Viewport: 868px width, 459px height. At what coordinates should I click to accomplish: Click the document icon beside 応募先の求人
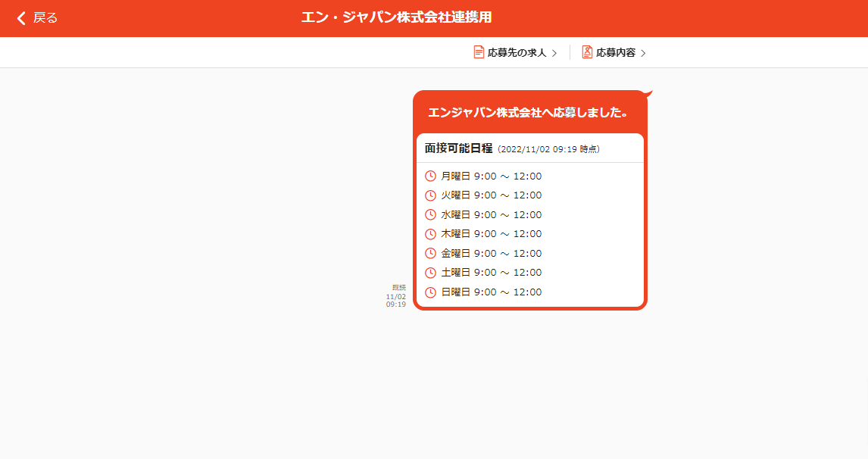click(x=479, y=52)
